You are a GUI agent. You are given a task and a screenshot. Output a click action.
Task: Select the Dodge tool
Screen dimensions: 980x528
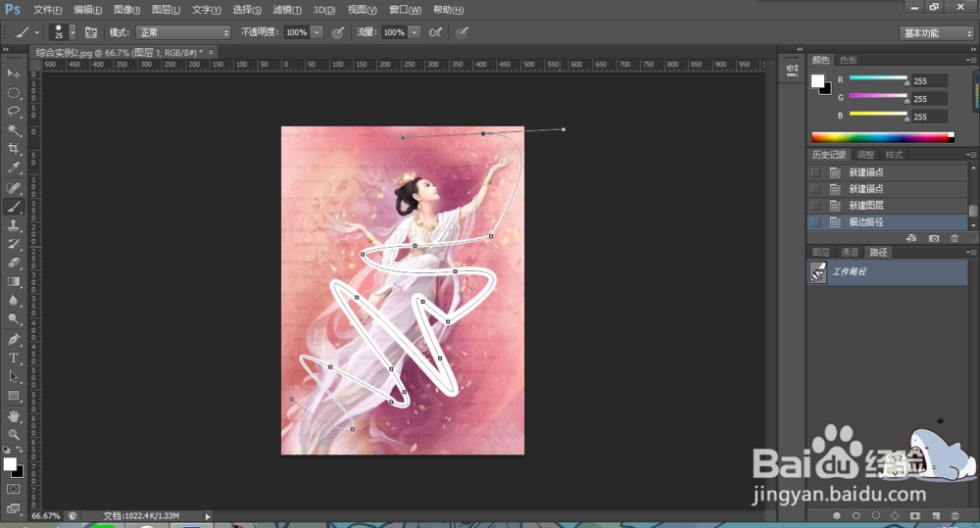13,319
